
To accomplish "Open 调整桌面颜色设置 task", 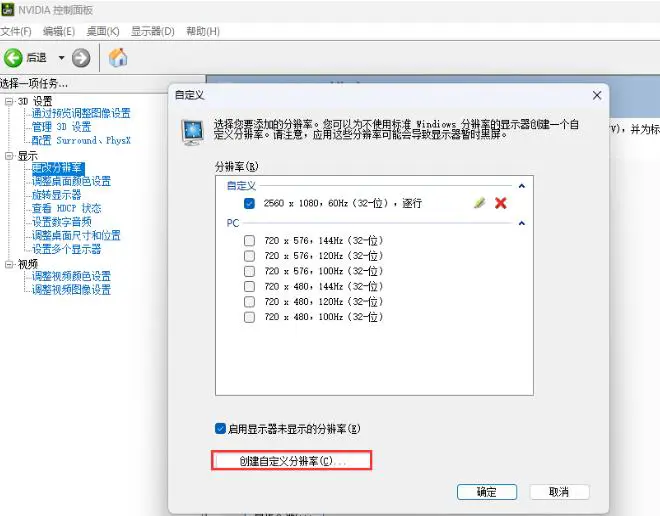I will (72, 181).
